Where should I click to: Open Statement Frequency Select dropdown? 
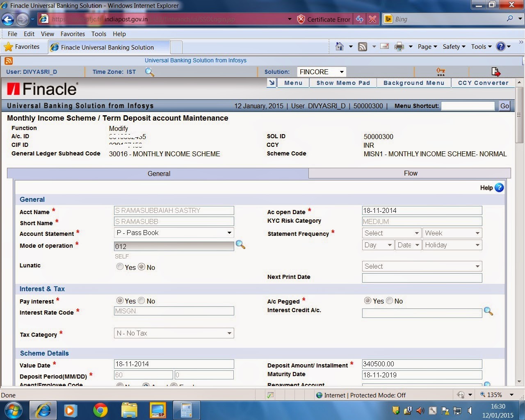[392, 233]
